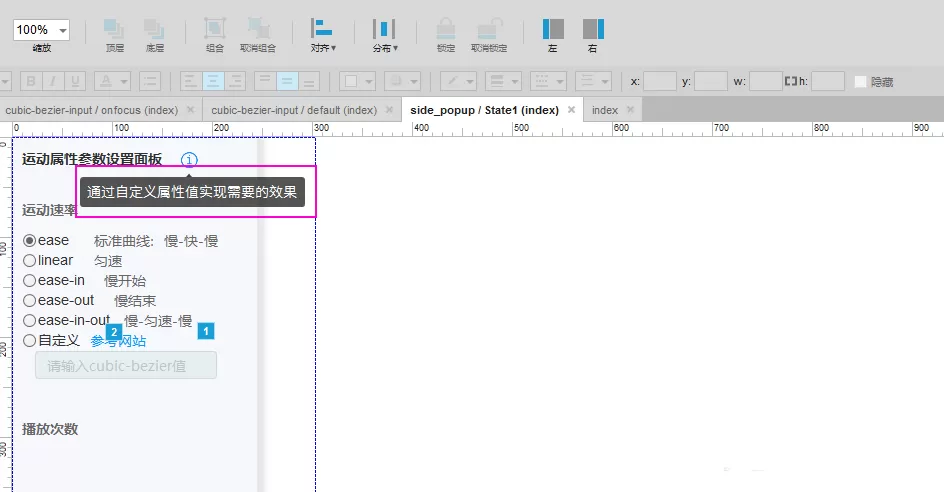Click the 左 left panel toggle icon

553,29
